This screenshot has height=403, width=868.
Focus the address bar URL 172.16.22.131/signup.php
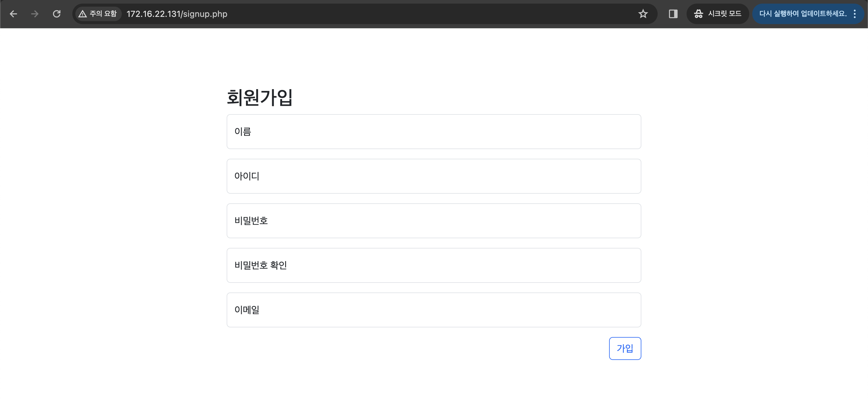pyautogui.click(x=177, y=14)
